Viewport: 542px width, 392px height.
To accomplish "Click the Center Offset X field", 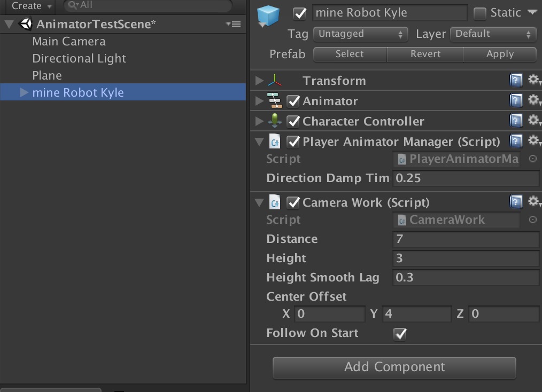I will [330, 314].
